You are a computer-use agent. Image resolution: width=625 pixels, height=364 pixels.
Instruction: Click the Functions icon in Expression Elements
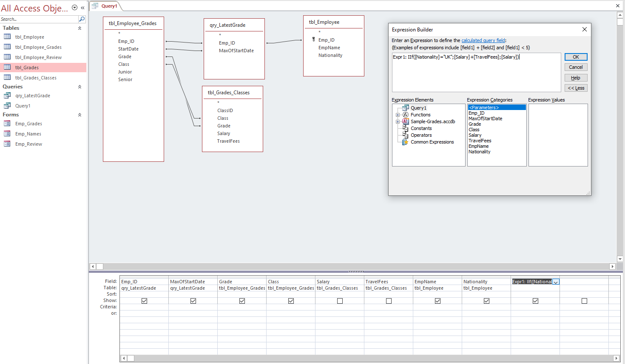tap(406, 115)
